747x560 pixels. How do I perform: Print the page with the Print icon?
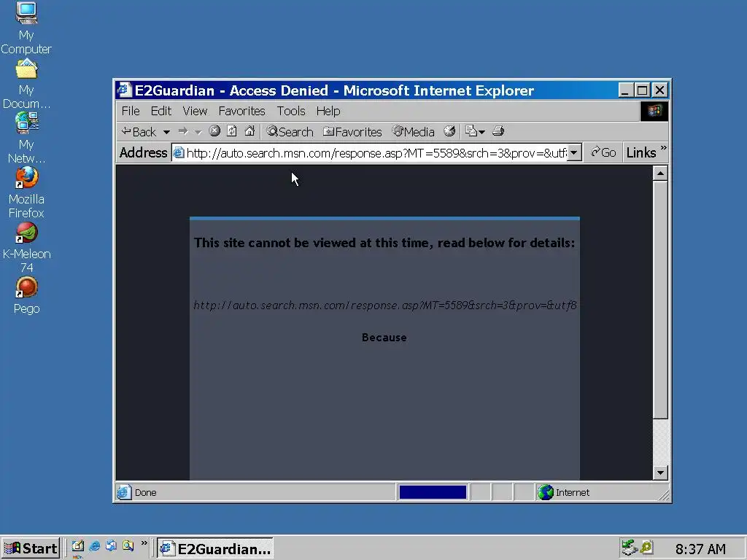click(498, 131)
